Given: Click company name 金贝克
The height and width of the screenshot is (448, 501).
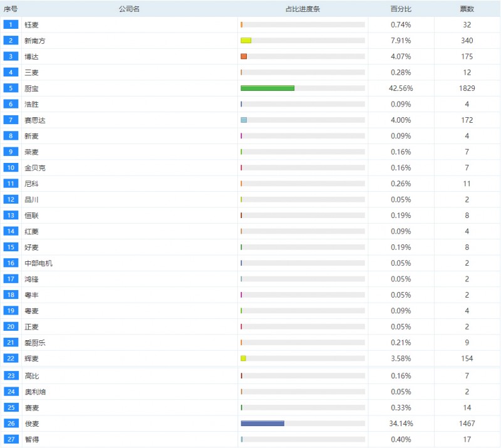Looking at the screenshot, I should (35, 168).
